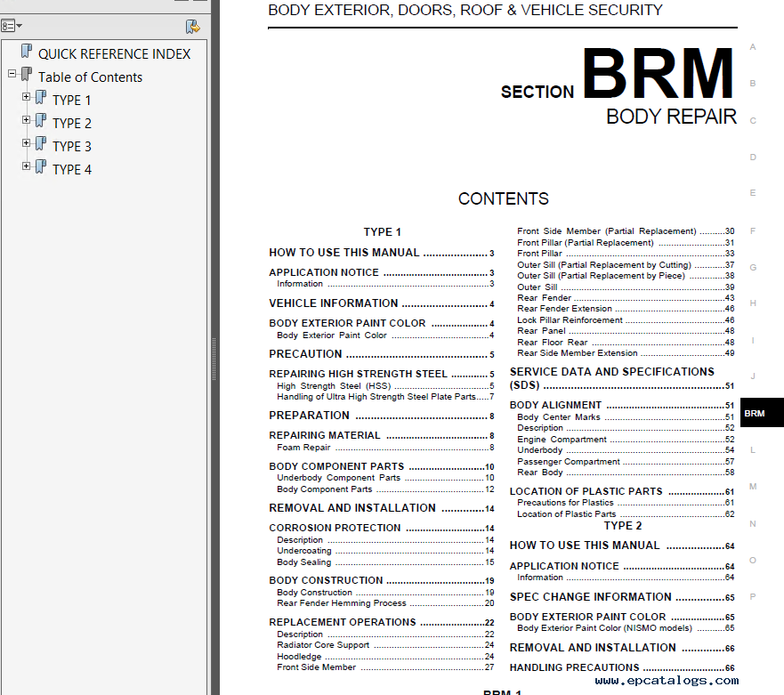The width and height of the screenshot is (784, 695).
Task: Open PREPARATION contents entry
Action: tap(382, 416)
